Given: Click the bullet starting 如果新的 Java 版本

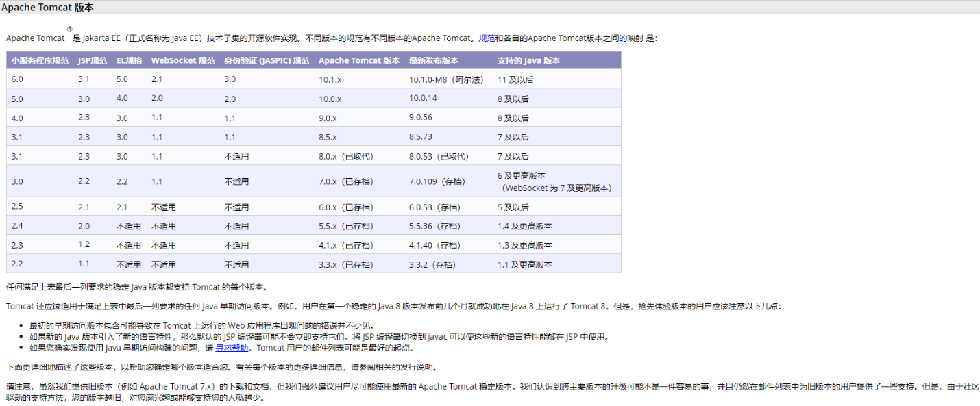Looking at the screenshot, I should point(319,337).
